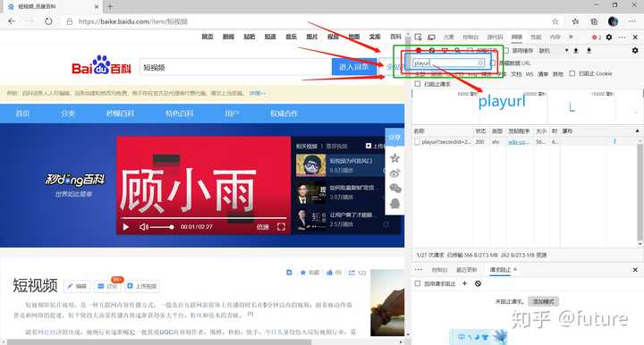Open the collections icon in toolbar
The image size is (644, 345).
(594, 21)
